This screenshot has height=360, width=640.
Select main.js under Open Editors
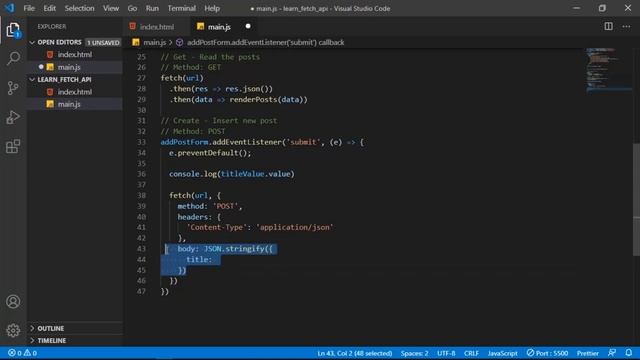click(x=75, y=67)
